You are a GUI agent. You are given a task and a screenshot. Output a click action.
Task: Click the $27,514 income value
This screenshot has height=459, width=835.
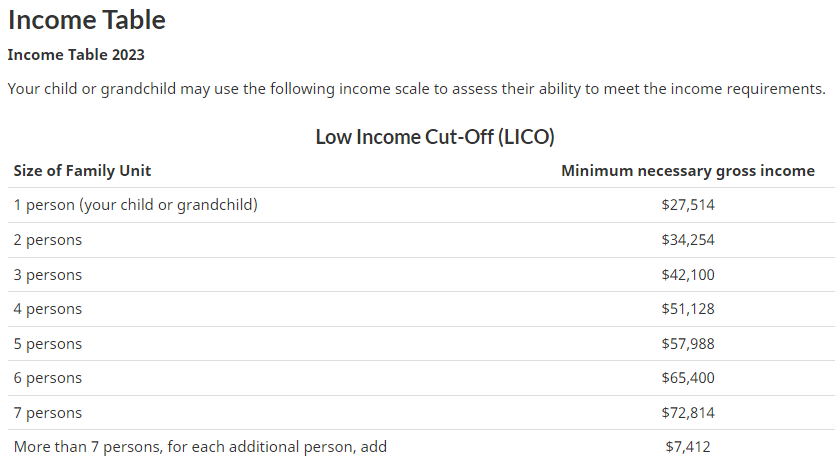click(687, 205)
